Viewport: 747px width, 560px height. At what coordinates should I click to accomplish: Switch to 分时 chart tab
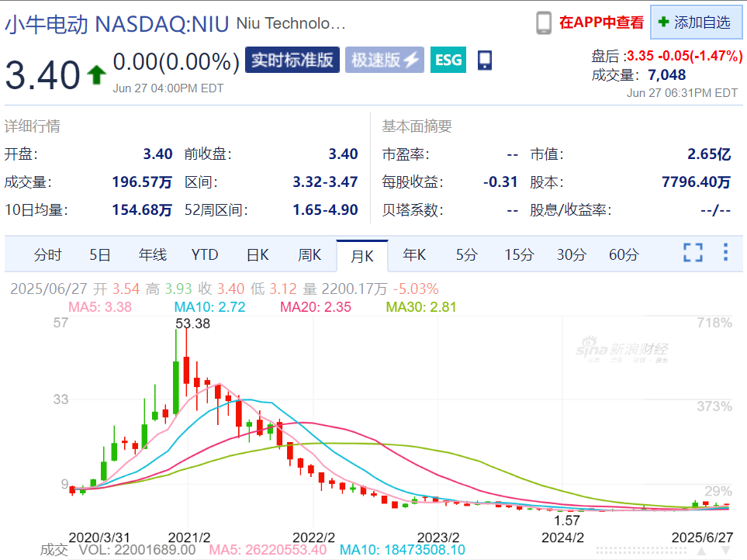(47, 254)
